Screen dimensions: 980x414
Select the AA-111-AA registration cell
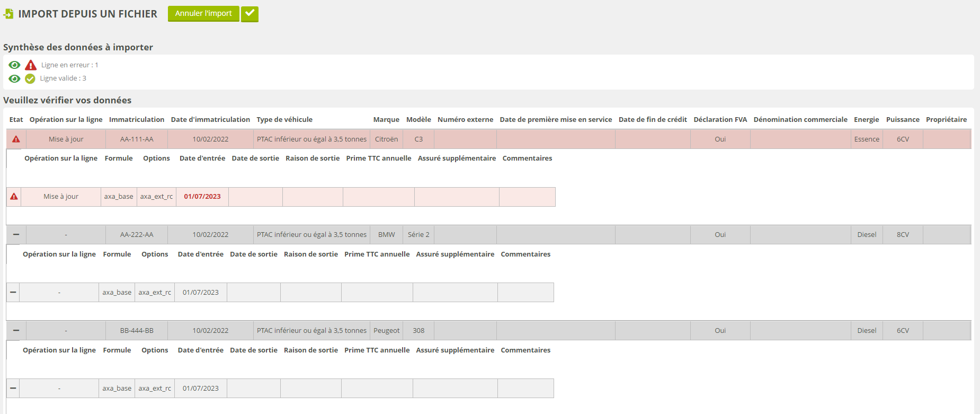(x=137, y=139)
